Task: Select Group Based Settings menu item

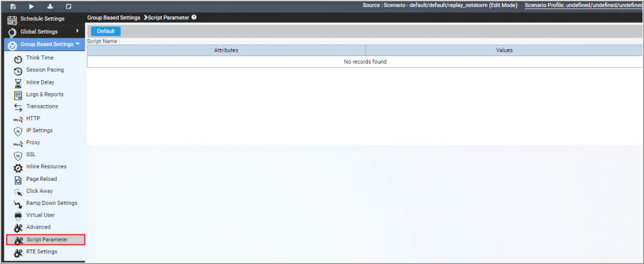Action: [45, 44]
